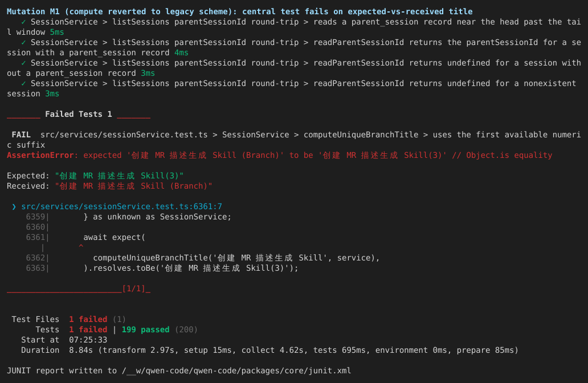Click the checkmark beside 'undefined for a session without' test
The height and width of the screenshot is (383, 588).
coord(23,63)
